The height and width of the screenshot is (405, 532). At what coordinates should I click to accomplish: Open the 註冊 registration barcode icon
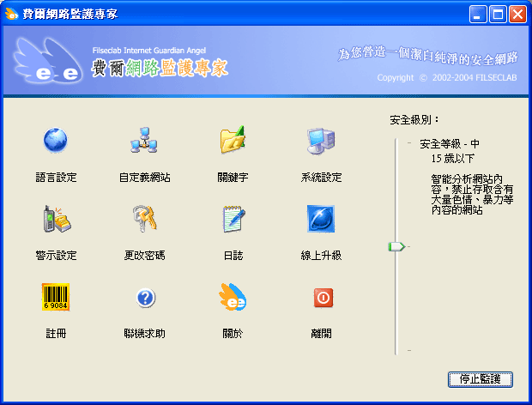click(56, 297)
